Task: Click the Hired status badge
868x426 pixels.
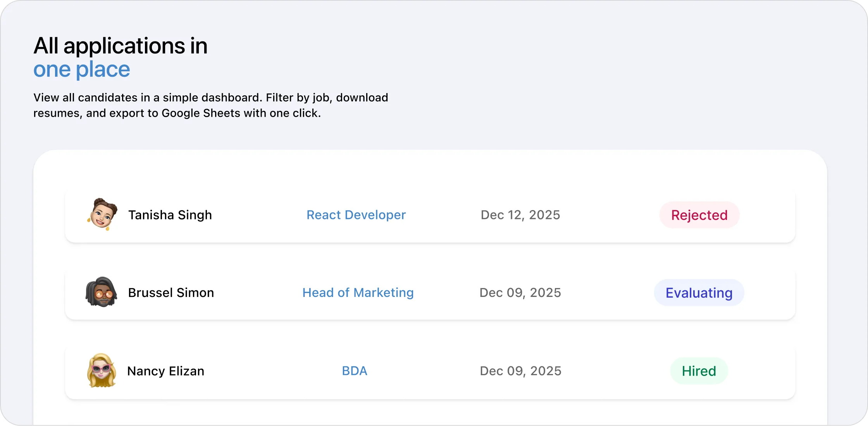Action: (x=699, y=371)
